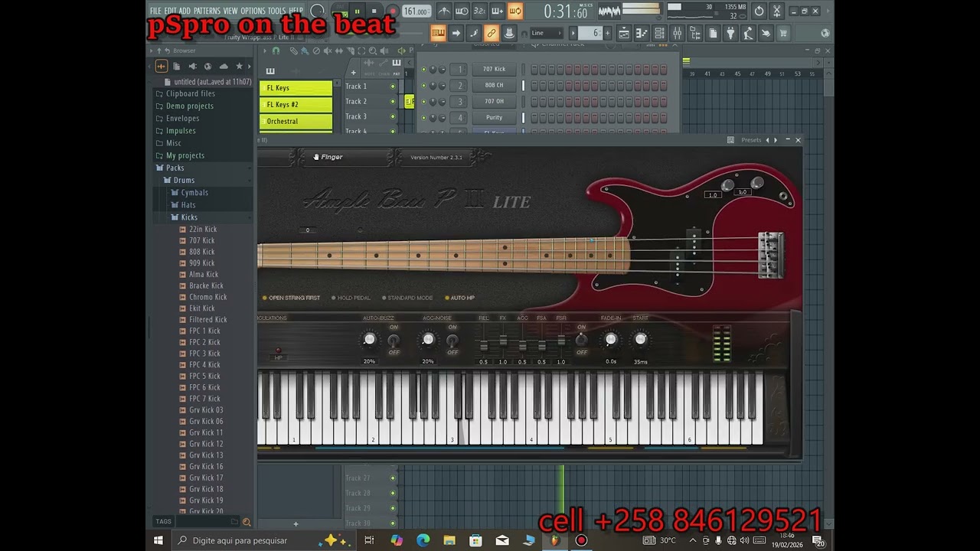
Task: Open the Line snap dropdown
Action: [547, 33]
